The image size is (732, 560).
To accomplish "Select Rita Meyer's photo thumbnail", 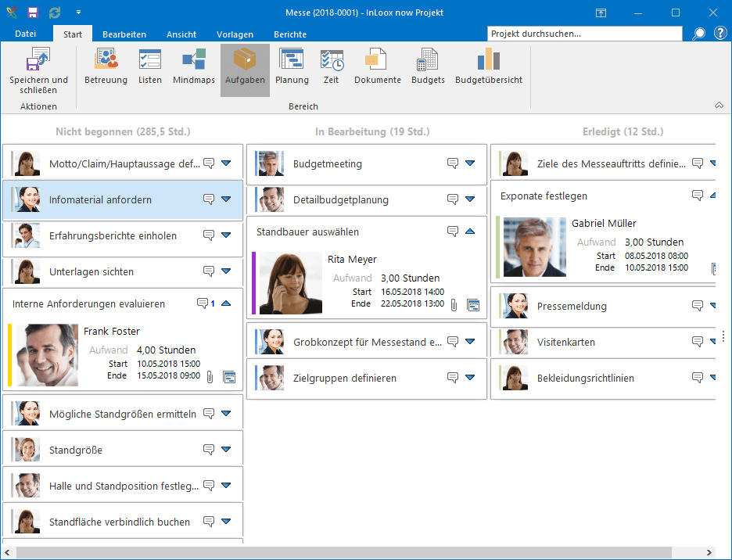I will coord(290,283).
